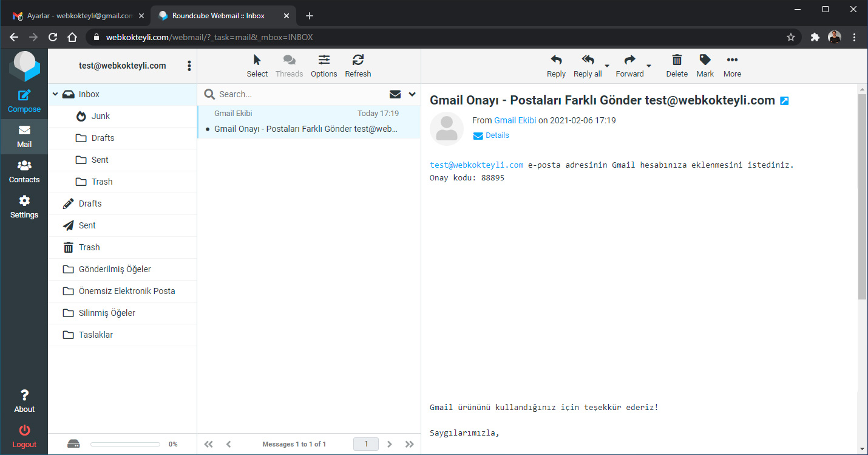Expand message header Details

click(x=491, y=135)
